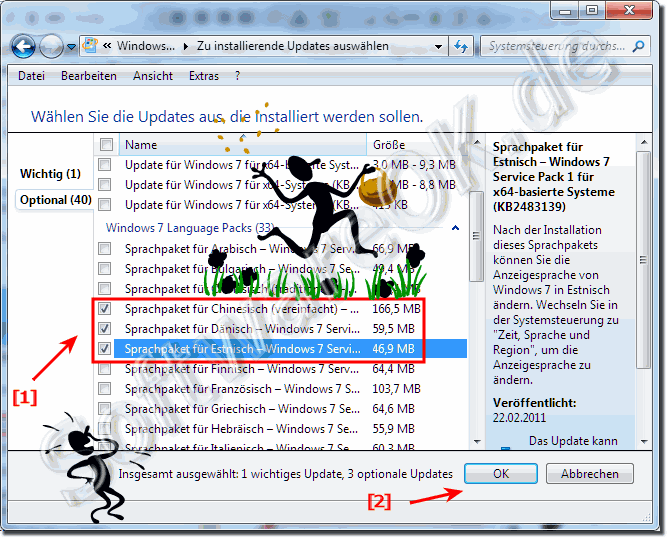Go back with the blue back arrow
Screen dimensions: 667x538
click(23, 46)
